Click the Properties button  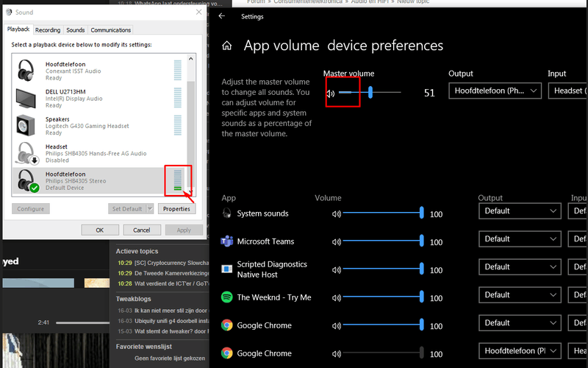[x=176, y=209]
